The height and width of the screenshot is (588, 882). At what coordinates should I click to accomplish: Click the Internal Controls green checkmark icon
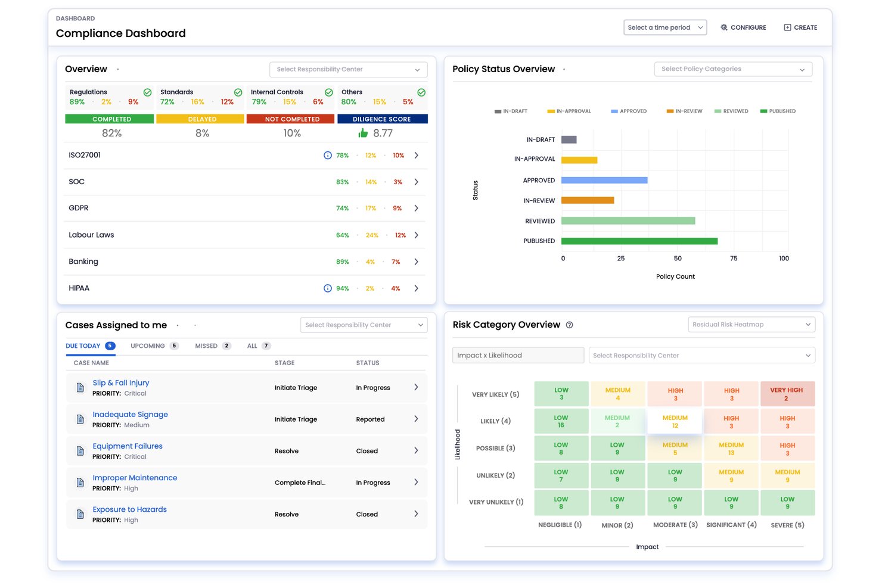(328, 92)
